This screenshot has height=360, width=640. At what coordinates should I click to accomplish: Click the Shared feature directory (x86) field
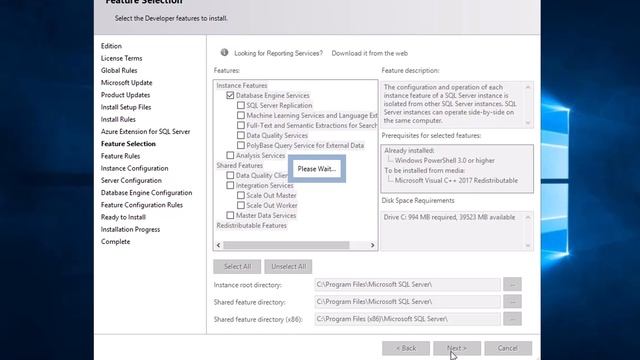pos(407,319)
